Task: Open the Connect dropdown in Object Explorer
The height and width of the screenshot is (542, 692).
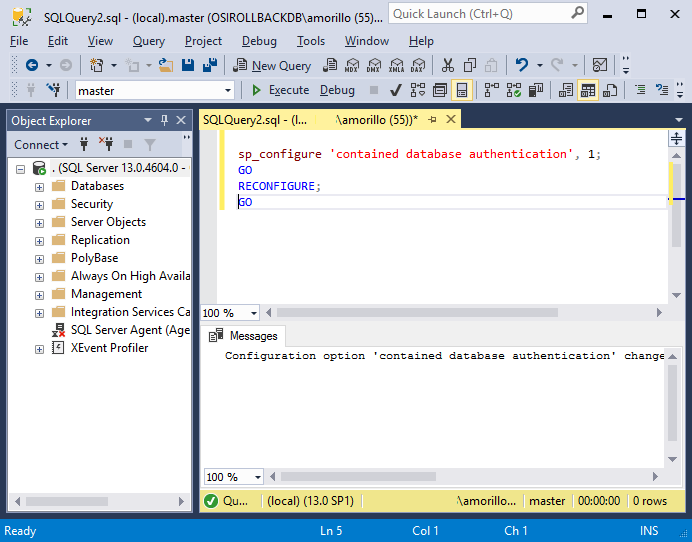Action: point(41,145)
